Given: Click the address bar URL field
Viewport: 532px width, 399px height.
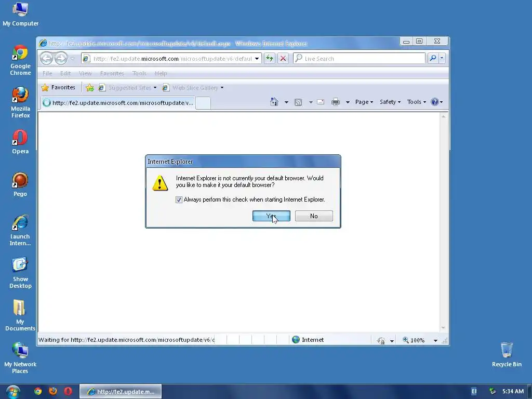Looking at the screenshot, I should point(172,59).
